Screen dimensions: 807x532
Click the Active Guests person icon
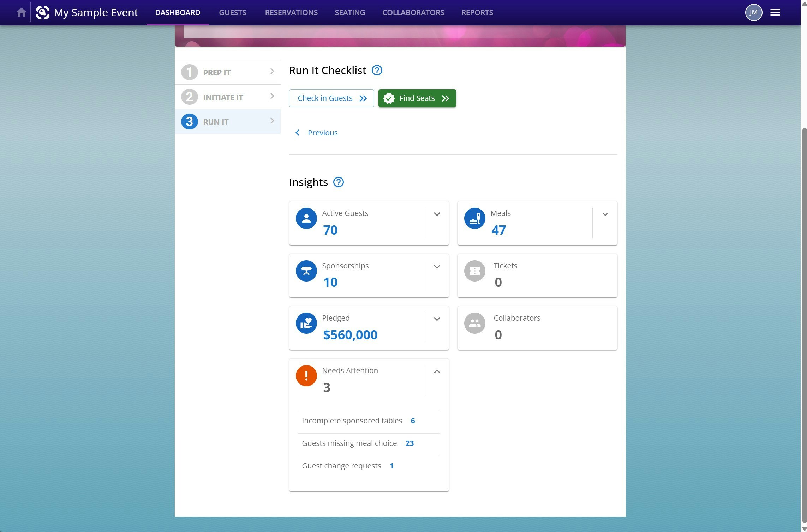pos(306,218)
